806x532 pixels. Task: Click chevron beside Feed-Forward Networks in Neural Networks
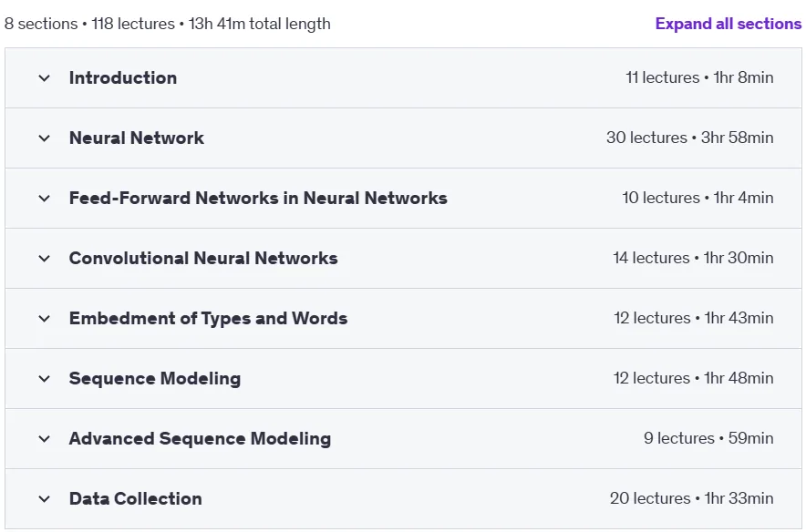pos(44,199)
